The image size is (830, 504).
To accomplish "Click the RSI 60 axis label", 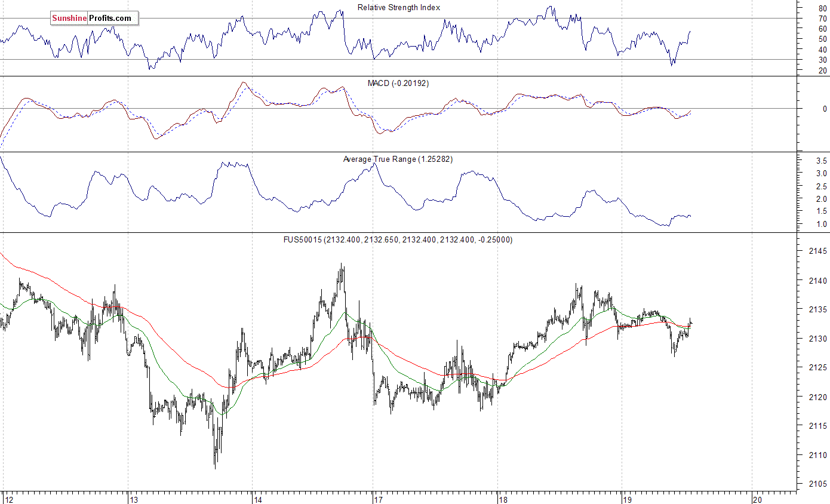I will coord(823,29).
